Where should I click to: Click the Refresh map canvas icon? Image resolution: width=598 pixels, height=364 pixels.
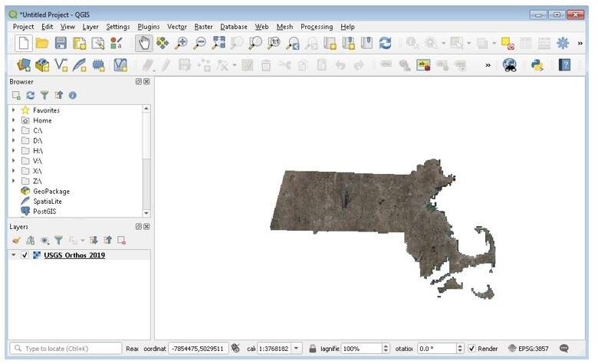(386, 44)
